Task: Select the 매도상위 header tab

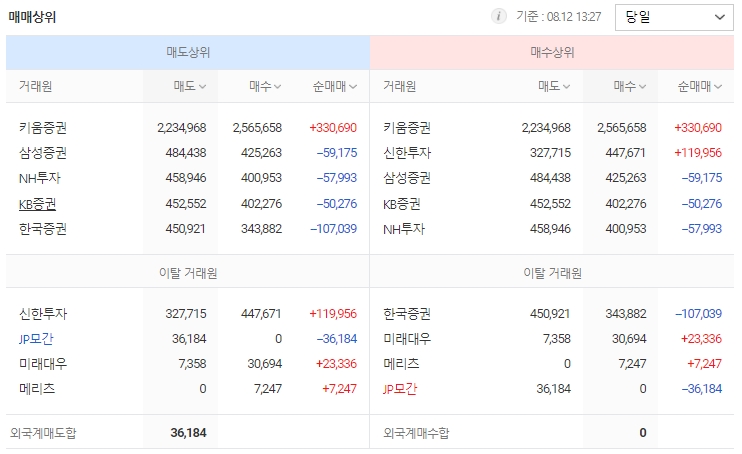Action: (x=188, y=52)
